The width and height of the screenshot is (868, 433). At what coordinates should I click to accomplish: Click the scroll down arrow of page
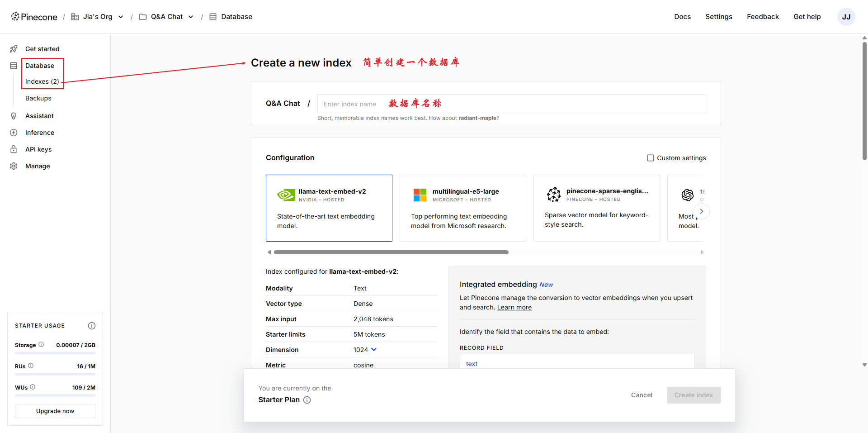pos(864,365)
